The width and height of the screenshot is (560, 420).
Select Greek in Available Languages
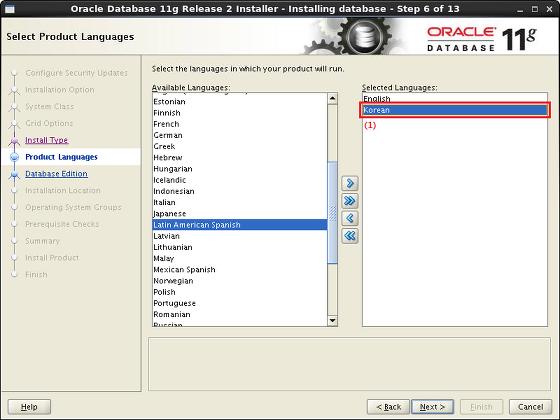pyautogui.click(x=240, y=146)
